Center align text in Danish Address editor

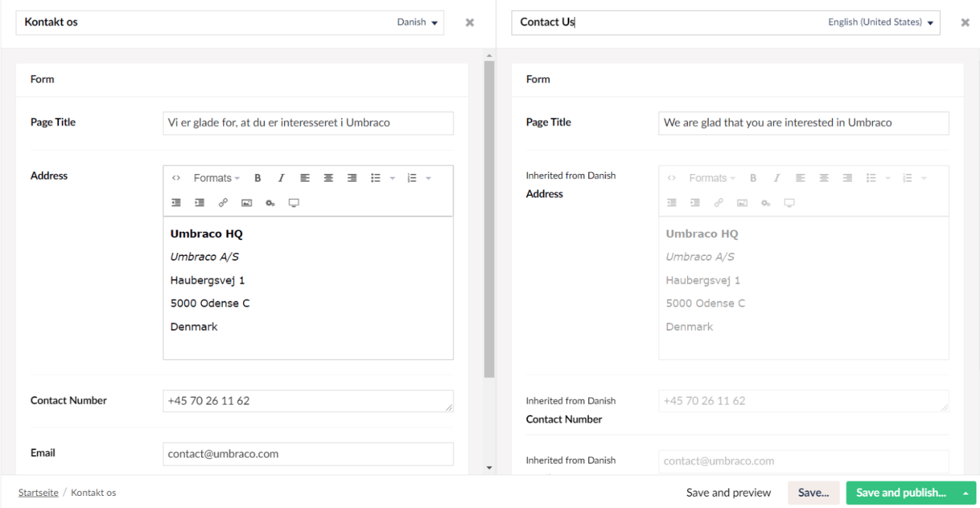[328, 178]
